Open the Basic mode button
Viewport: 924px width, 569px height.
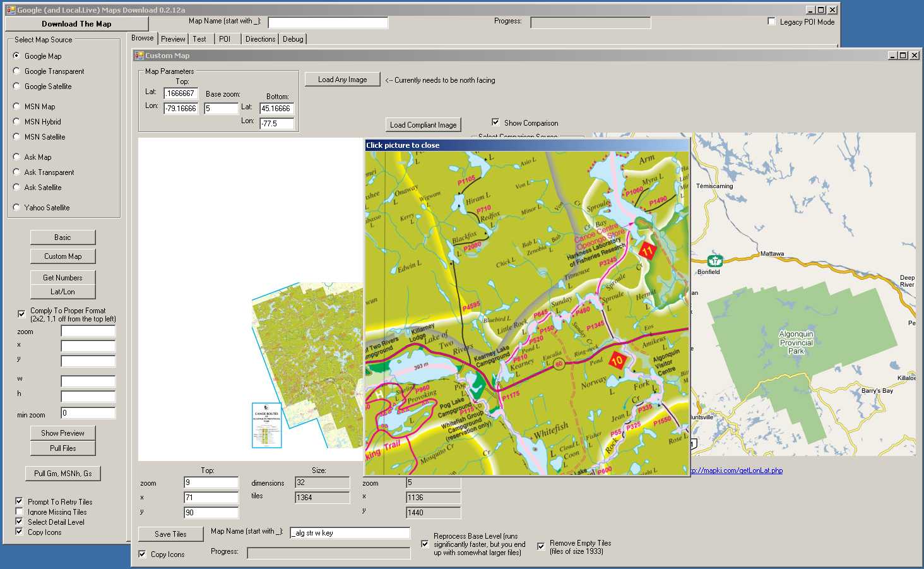tap(62, 237)
